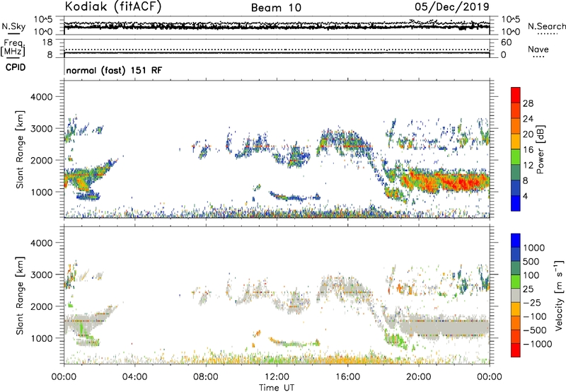The image size is (566, 392).
Task: Click the "-1000" tick on the Velocity colorbar
Action: 537,344
